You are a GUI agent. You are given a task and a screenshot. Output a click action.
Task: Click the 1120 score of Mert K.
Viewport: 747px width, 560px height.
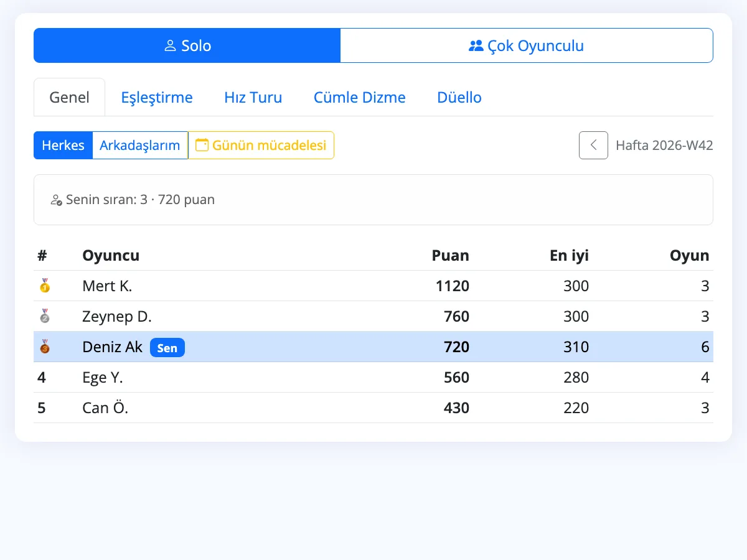453,286
